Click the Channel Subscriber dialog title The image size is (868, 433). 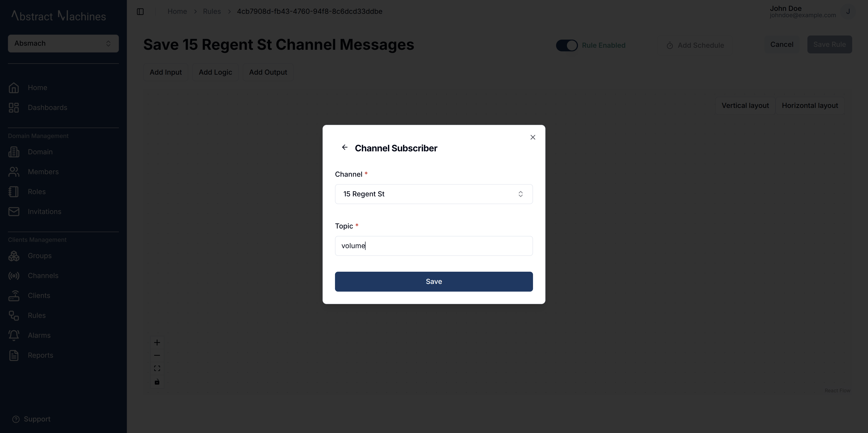coord(396,148)
